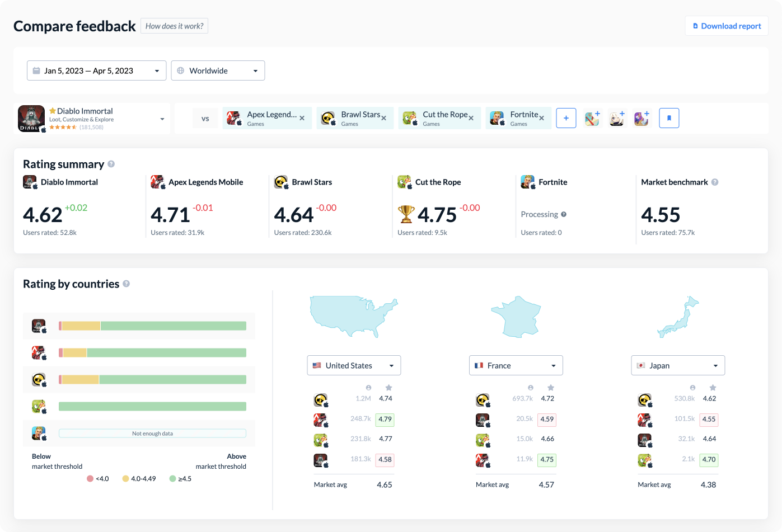782x532 pixels.
Task: Open the How does it work link
Action: click(x=174, y=26)
